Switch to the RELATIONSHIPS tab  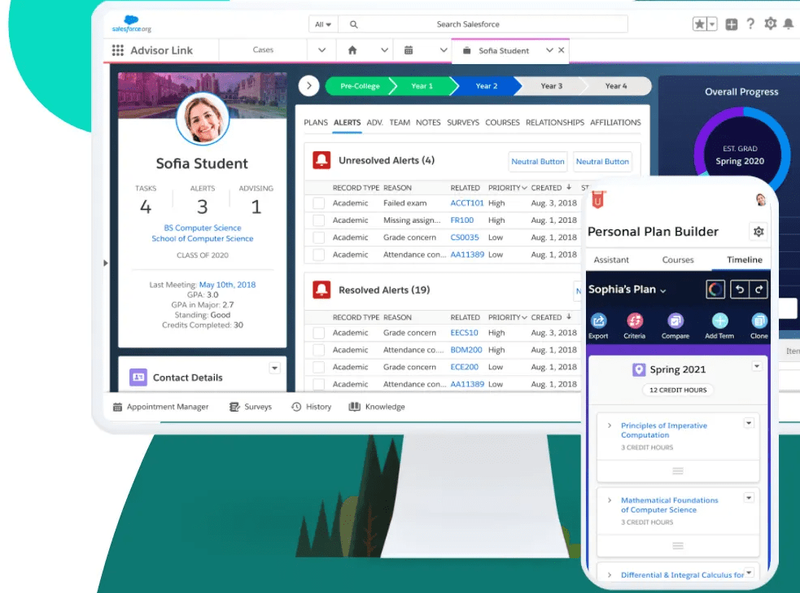point(555,122)
